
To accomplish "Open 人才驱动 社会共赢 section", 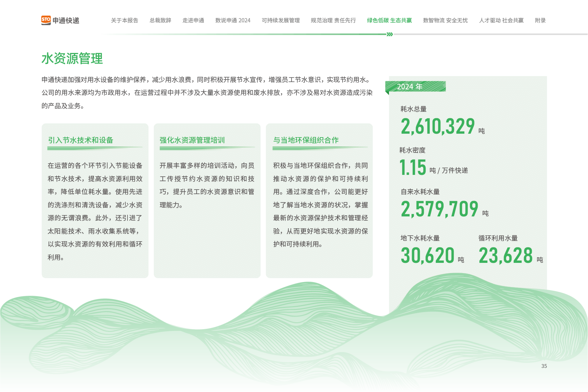I will click(x=501, y=20).
